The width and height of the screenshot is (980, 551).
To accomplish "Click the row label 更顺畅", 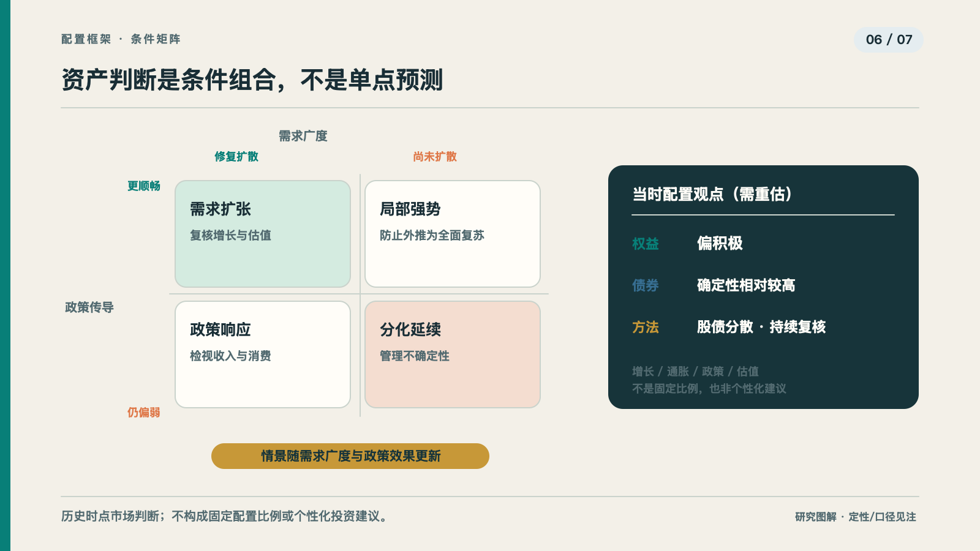I will (144, 186).
